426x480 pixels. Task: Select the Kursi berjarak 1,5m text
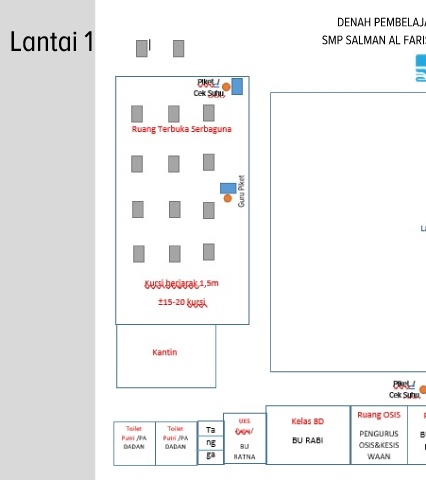pos(181,284)
